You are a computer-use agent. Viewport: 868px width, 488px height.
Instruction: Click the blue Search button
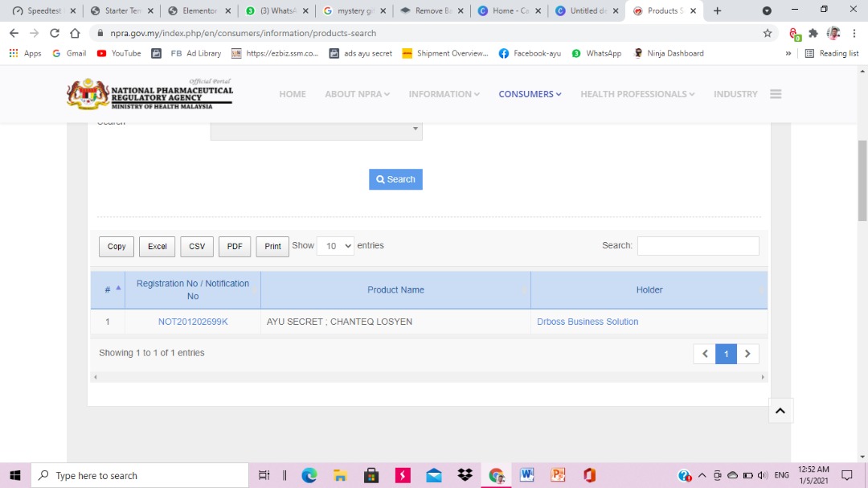[x=395, y=179]
